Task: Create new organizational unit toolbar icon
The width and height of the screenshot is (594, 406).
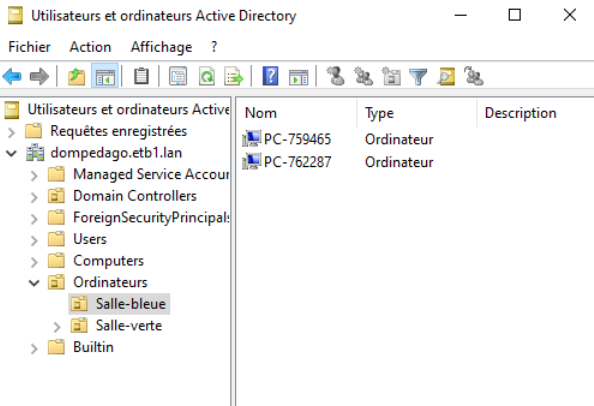Action: (391, 76)
